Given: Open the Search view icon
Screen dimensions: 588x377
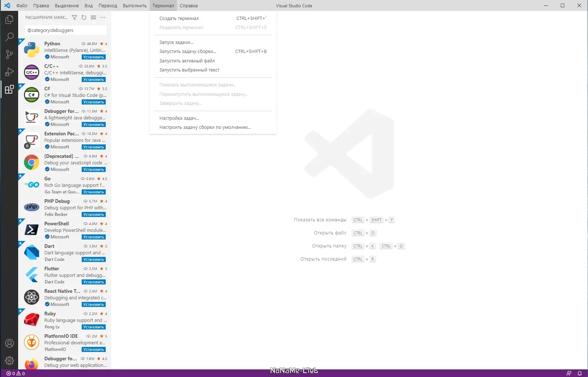Looking at the screenshot, I should (9, 37).
